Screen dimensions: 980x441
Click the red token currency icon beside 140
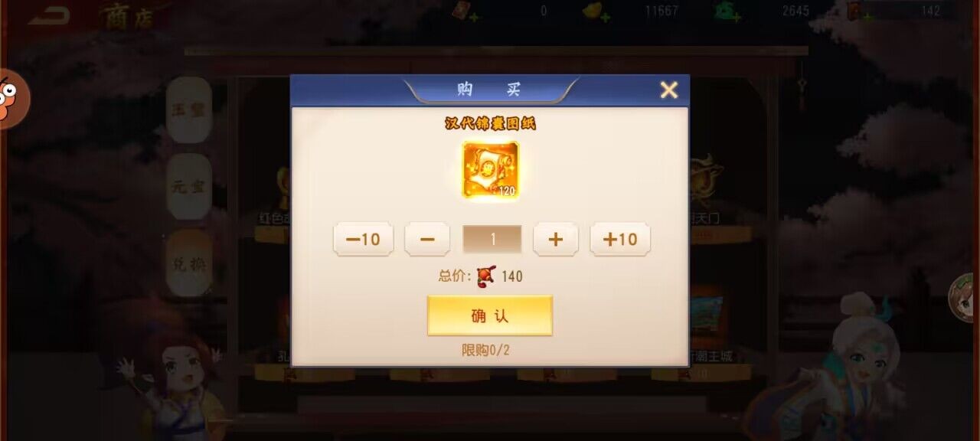(x=485, y=276)
